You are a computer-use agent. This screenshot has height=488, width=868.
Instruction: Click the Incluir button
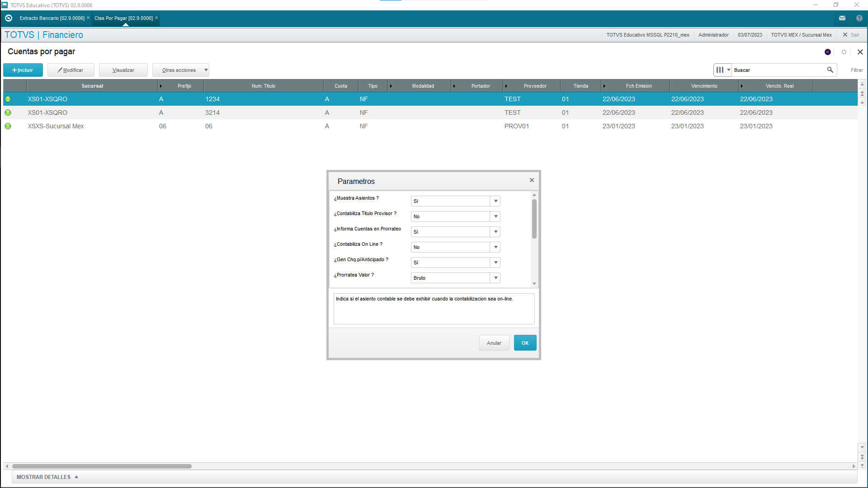tap(23, 70)
